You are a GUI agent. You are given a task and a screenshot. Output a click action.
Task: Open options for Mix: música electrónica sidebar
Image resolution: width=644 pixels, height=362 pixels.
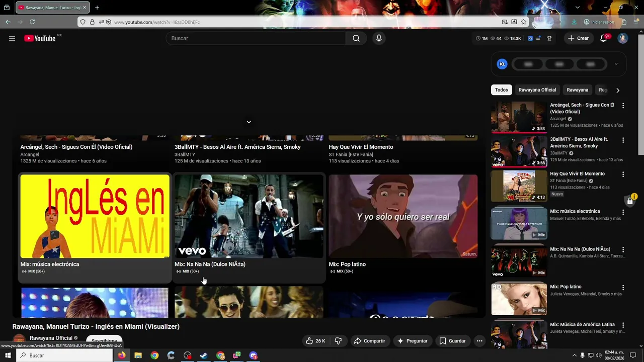[623, 212]
